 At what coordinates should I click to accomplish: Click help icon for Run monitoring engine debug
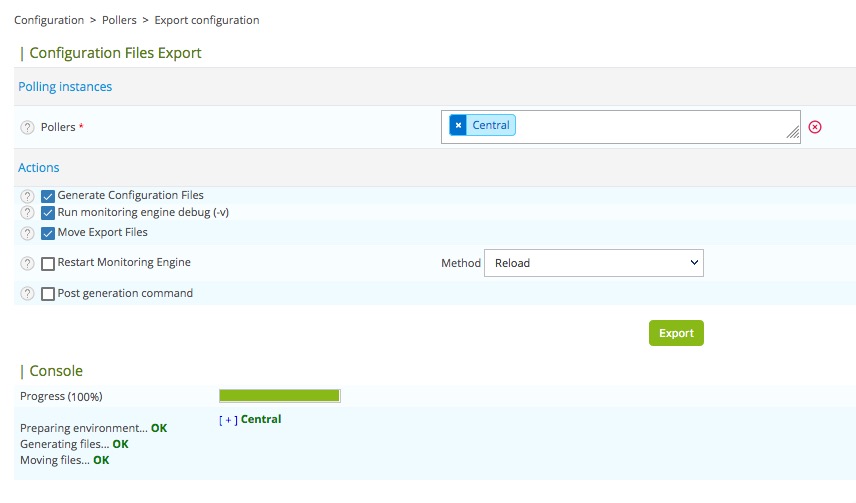tap(27, 213)
